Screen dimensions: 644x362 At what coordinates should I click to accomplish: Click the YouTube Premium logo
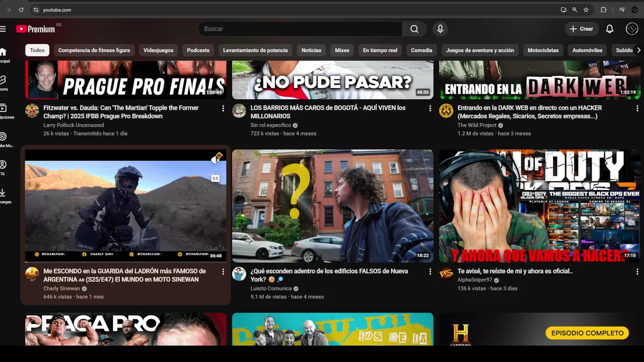coord(35,29)
